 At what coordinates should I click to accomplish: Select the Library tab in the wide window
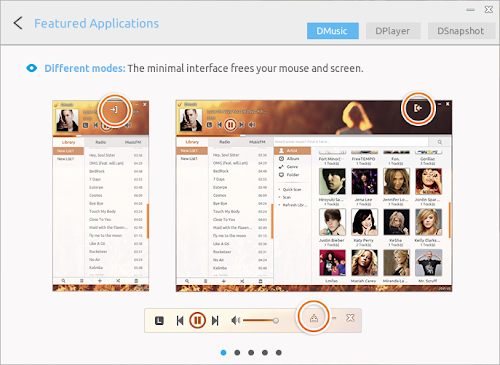(192, 142)
